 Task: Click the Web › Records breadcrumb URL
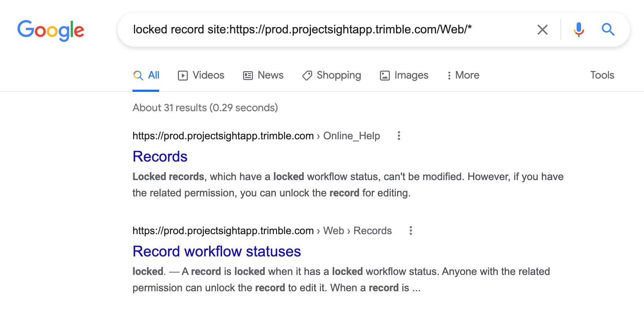click(262, 231)
